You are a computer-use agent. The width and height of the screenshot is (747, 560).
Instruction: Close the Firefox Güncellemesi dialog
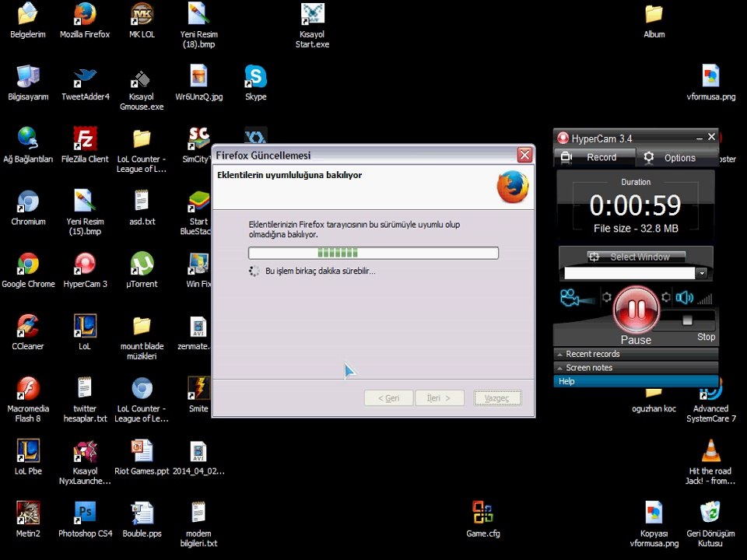point(524,155)
